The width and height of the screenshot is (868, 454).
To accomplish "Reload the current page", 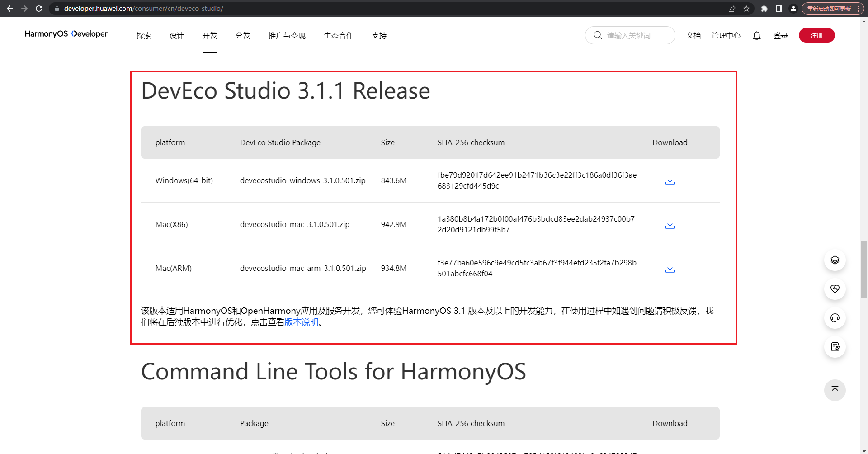I will coord(39,9).
